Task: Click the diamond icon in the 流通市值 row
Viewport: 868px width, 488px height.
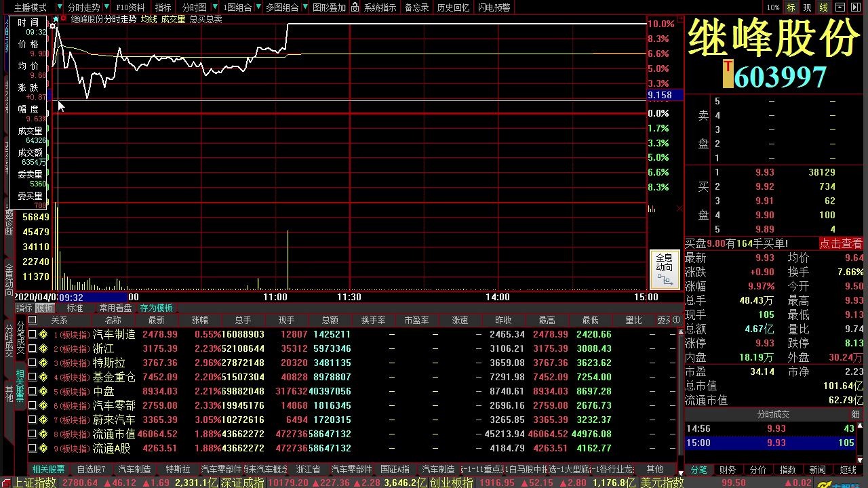Action: [43, 434]
